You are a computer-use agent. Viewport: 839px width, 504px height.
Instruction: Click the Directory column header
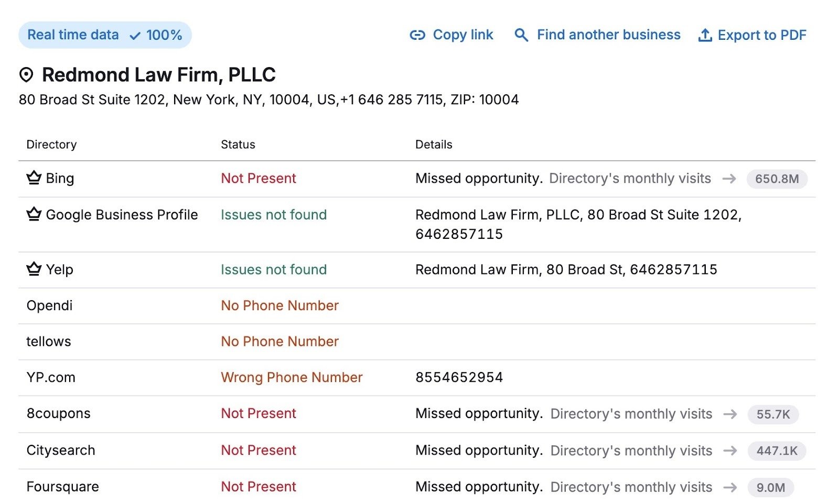51,144
